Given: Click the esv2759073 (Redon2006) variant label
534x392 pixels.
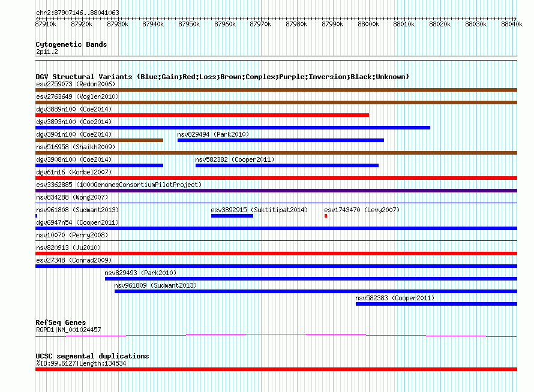Looking at the screenshot, I should click(76, 84).
